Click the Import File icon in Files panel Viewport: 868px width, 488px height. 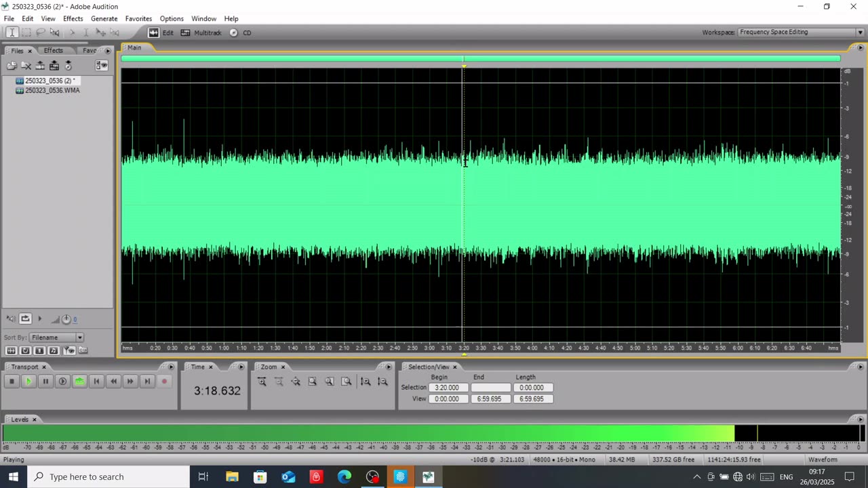point(12,66)
